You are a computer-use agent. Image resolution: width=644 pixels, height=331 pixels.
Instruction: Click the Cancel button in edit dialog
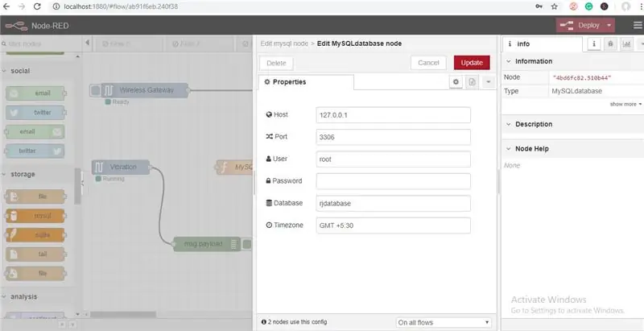(428, 63)
